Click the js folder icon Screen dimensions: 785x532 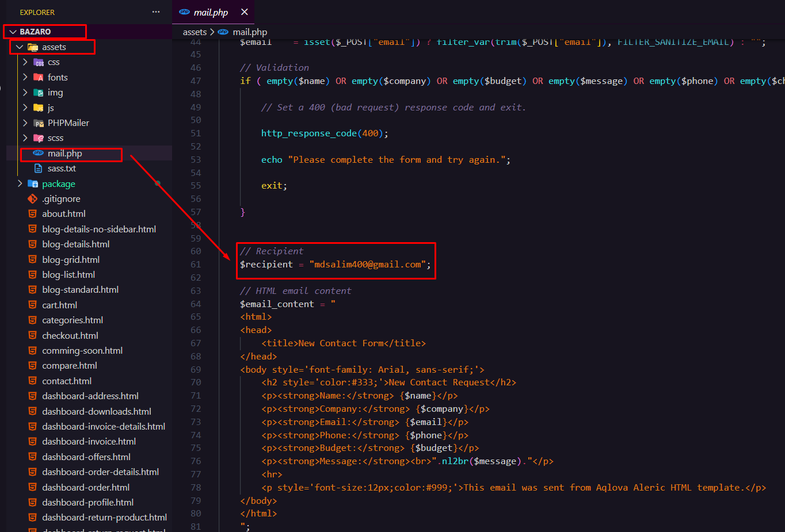click(39, 108)
